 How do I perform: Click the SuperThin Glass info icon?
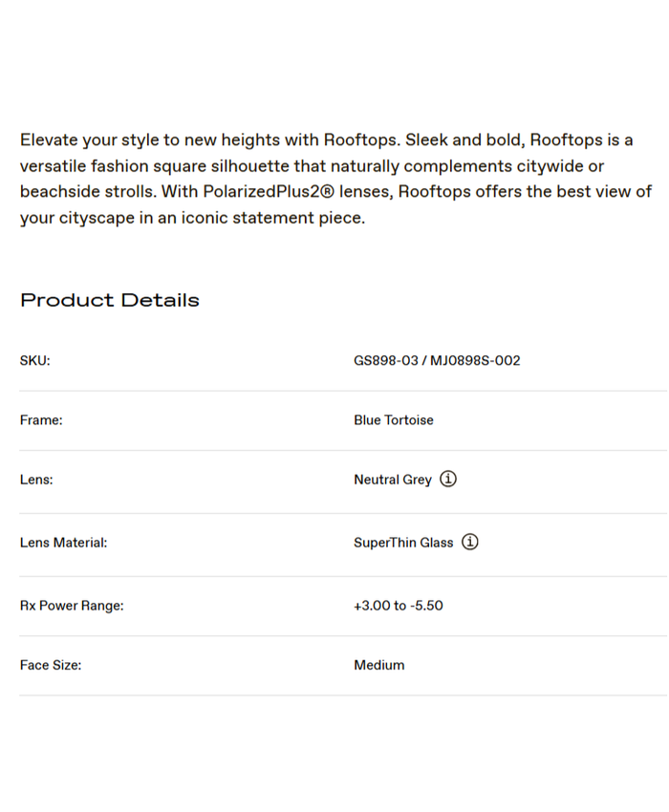469,543
